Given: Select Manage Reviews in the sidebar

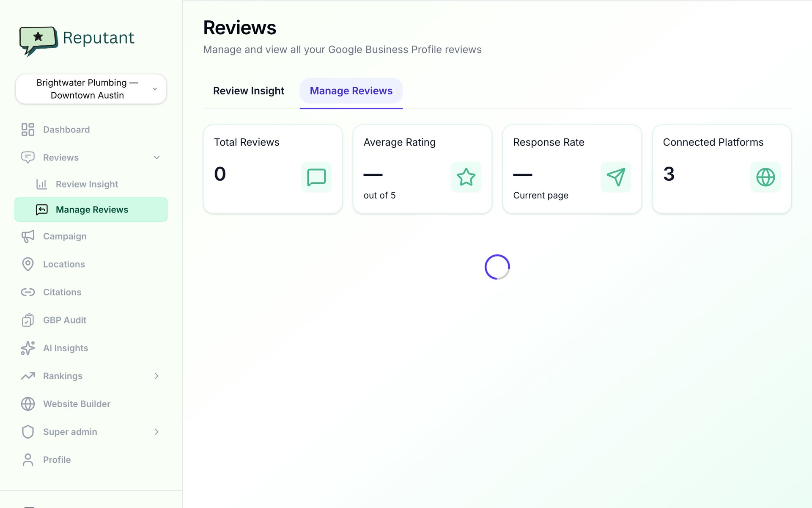Looking at the screenshot, I should [x=91, y=210].
